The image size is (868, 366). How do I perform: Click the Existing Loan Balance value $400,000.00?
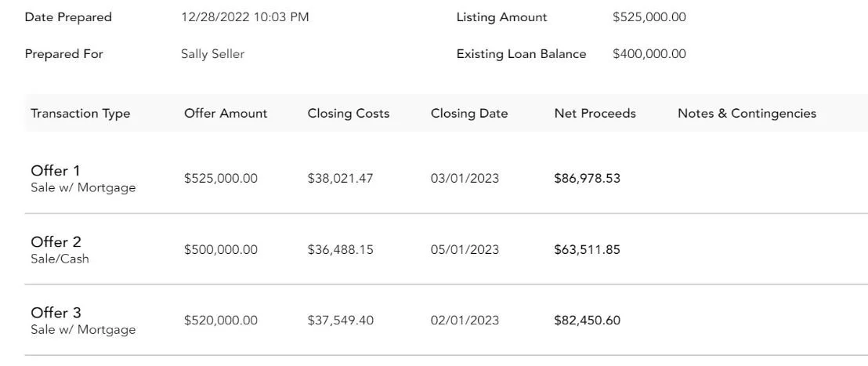[649, 54]
